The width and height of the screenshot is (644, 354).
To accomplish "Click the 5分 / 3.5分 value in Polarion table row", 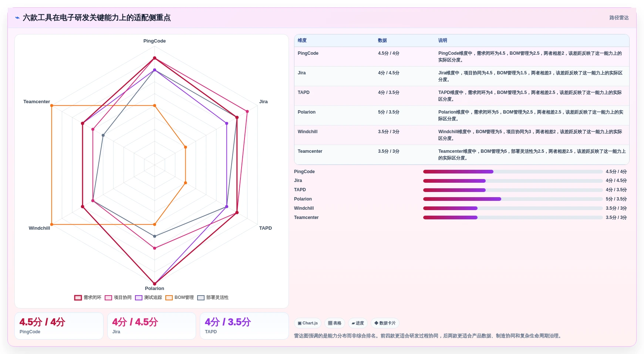I will (x=389, y=112).
